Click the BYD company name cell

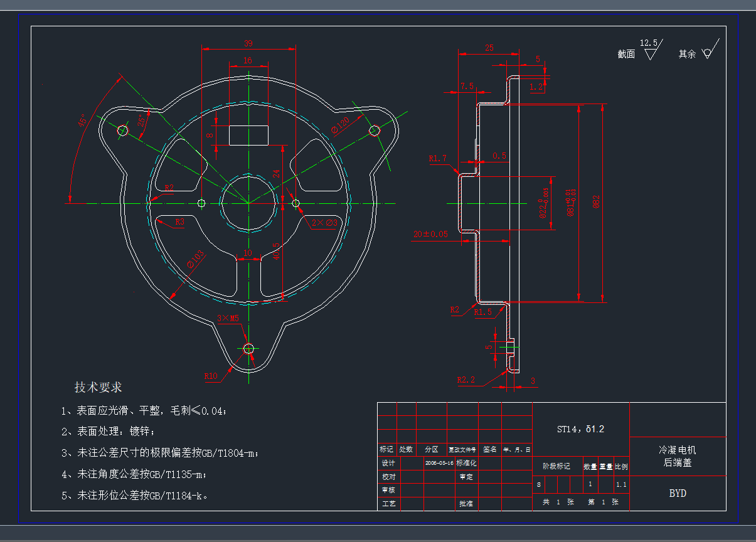point(678,493)
